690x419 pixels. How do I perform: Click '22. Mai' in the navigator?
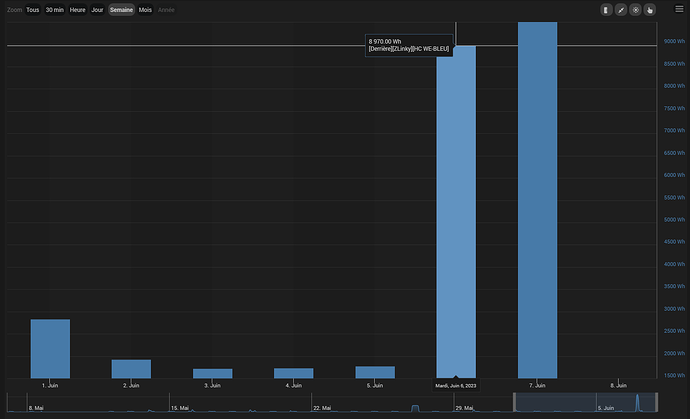(322, 408)
